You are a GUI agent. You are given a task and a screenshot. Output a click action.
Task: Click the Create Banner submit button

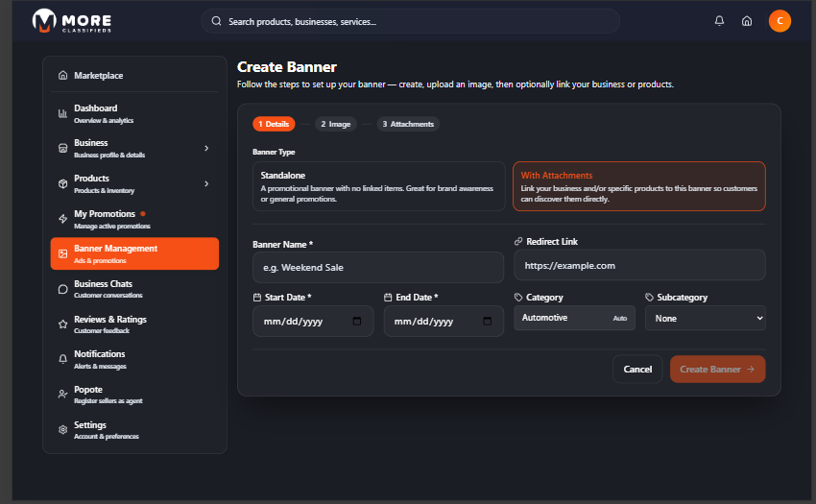[717, 370]
